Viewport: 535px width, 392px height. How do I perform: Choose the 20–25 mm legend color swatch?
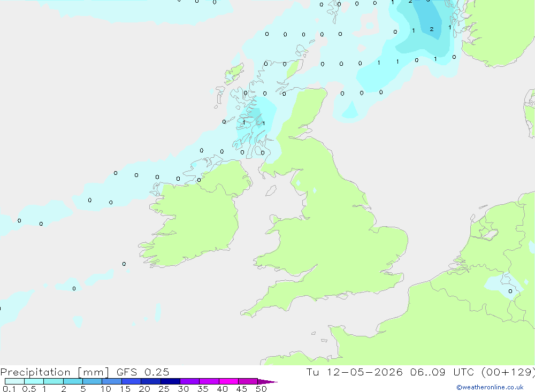(151, 381)
